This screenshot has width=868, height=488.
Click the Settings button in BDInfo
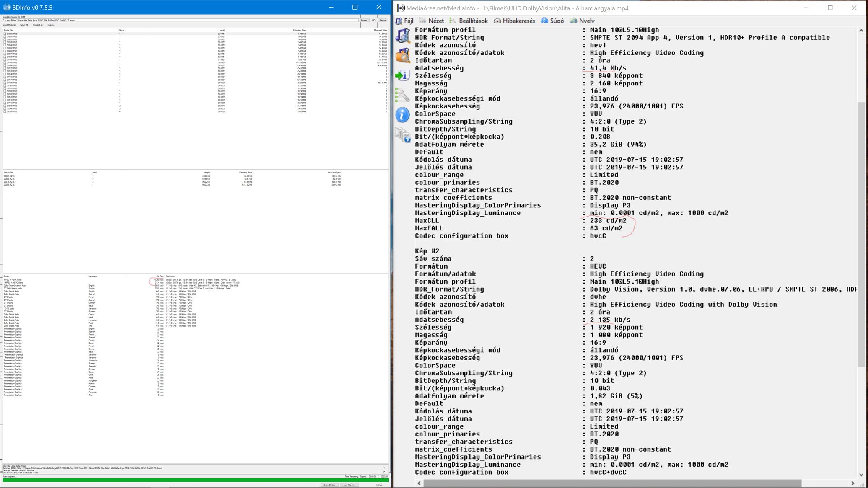(x=379, y=485)
